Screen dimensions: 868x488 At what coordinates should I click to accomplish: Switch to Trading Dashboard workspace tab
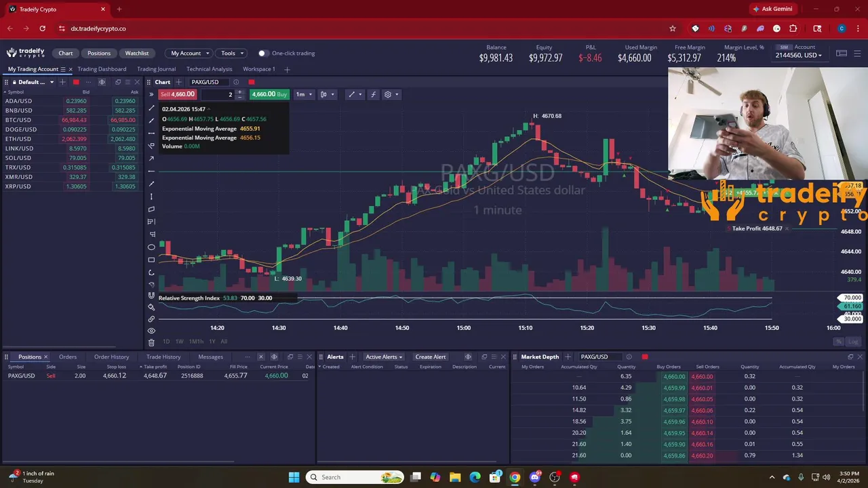[102, 69]
